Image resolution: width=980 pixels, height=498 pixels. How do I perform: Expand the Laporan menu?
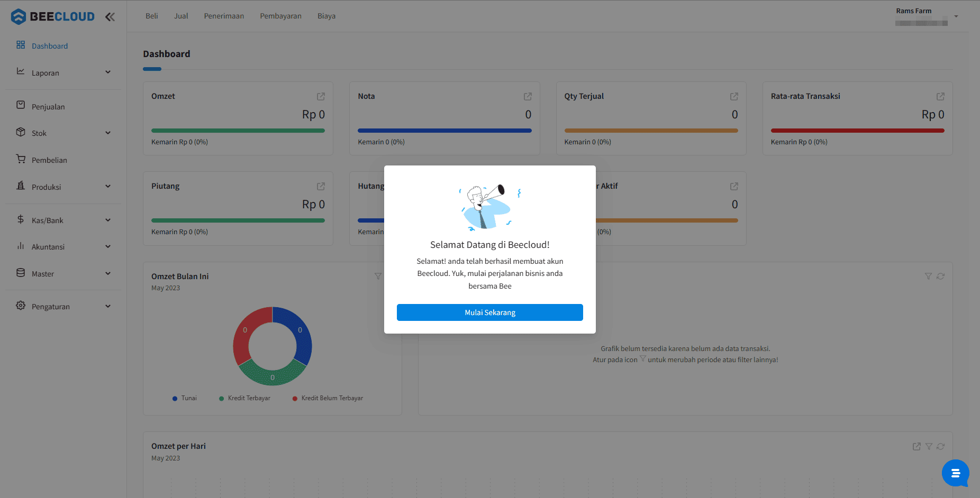[108, 72]
